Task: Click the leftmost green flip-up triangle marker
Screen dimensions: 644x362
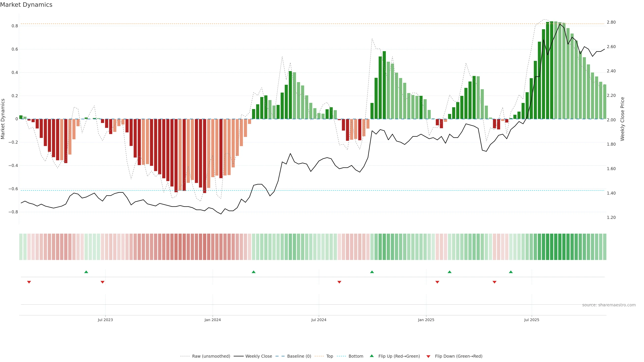Action: pos(86,272)
